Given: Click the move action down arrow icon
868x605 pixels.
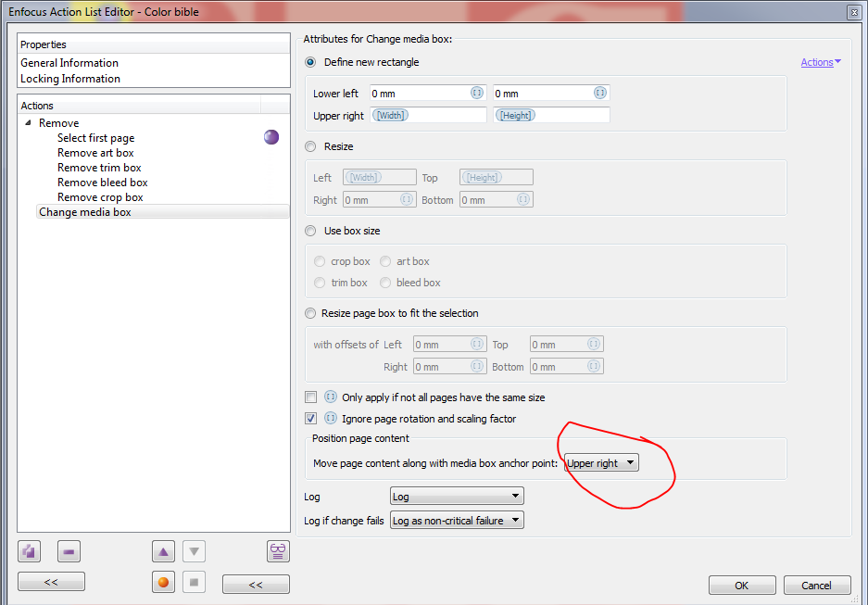Looking at the screenshot, I should [194, 551].
